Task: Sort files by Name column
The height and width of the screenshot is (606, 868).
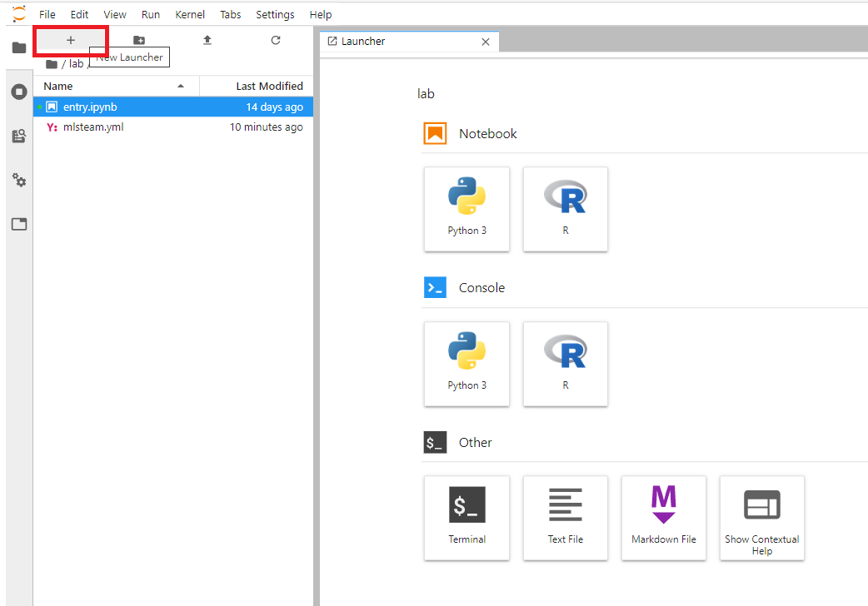Action: pos(117,87)
